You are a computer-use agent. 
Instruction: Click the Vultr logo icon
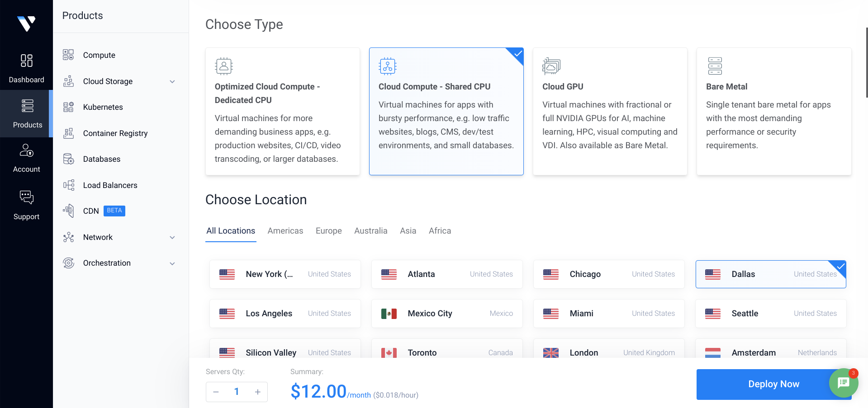point(26,23)
